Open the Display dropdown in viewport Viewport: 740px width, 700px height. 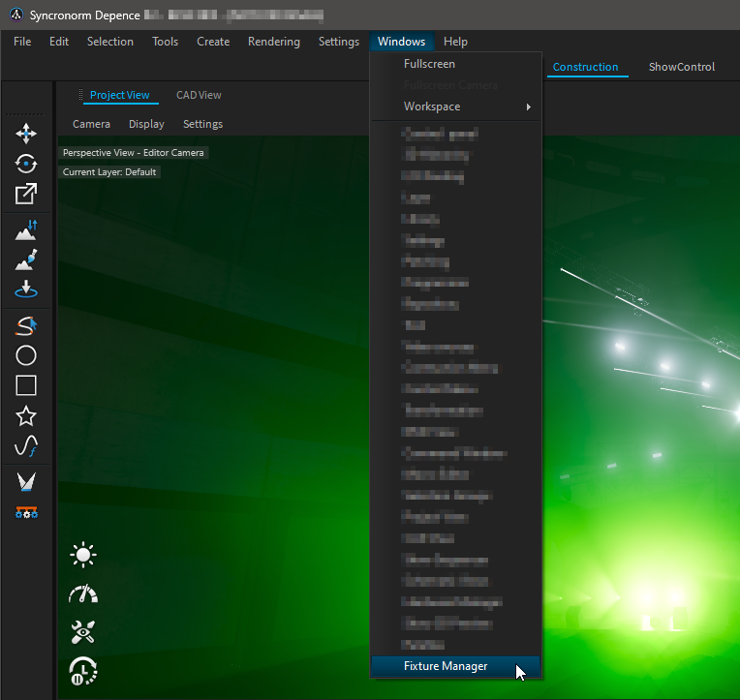tap(146, 124)
